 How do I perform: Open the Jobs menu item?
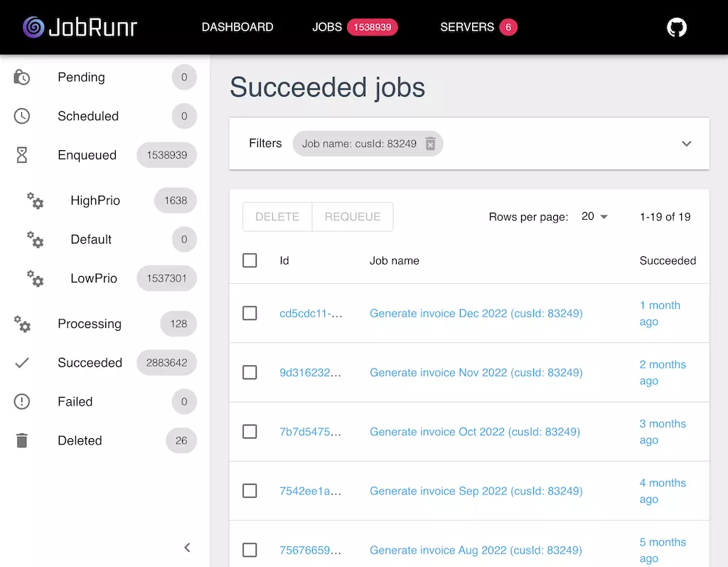(327, 27)
